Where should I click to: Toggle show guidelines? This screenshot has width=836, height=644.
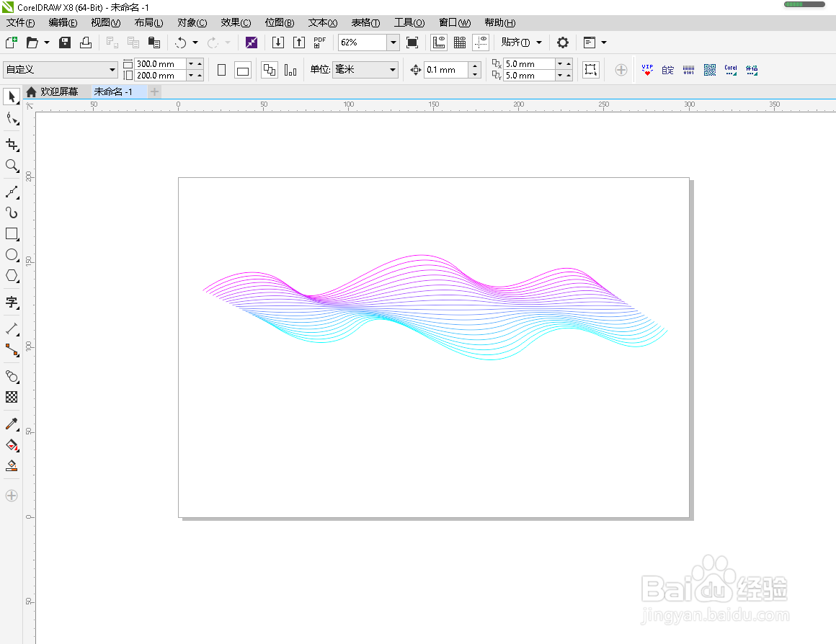point(481,43)
